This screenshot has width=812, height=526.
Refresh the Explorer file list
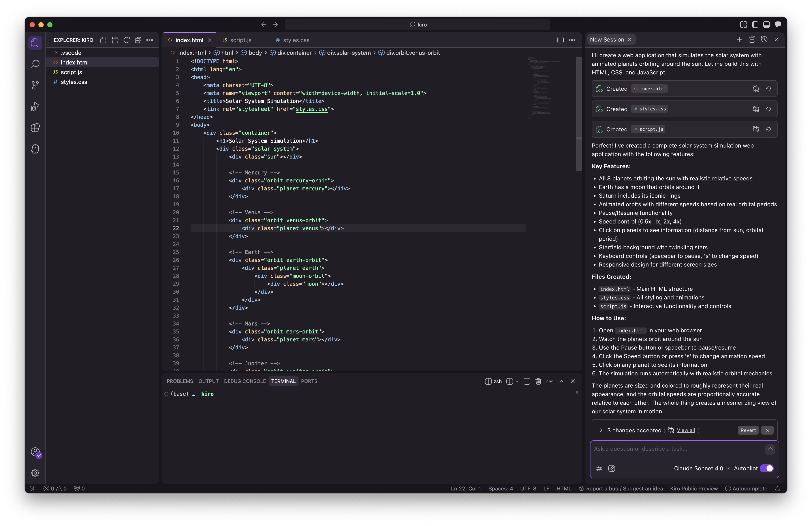[x=127, y=40]
